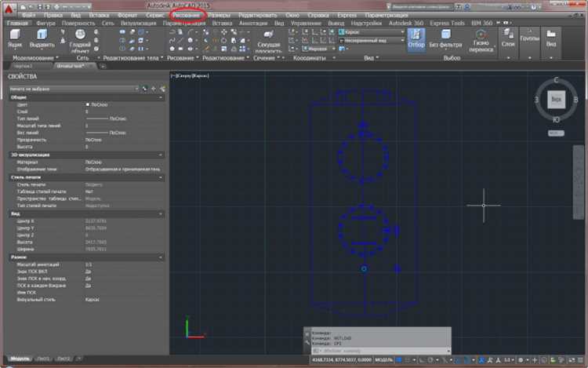Image resolution: width=588 pixels, height=368 pixels.
Task: Switch to the Аннотации ribbon tab
Action: tap(254, 24)
